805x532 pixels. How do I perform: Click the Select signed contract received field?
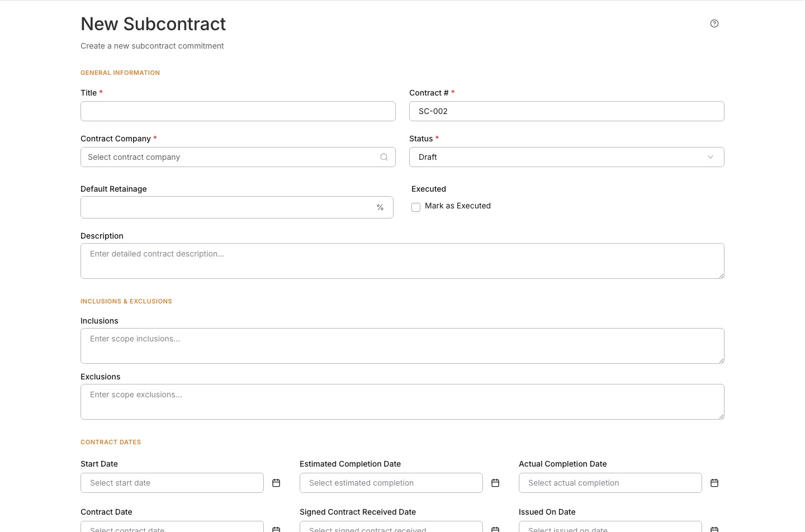tap(391, 526)
